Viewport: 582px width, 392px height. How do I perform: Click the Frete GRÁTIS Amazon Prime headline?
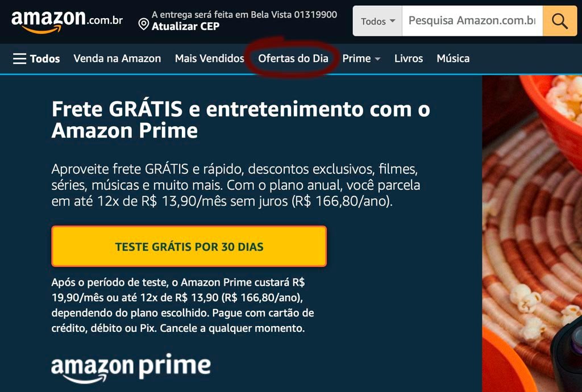(x=240, y=119)
